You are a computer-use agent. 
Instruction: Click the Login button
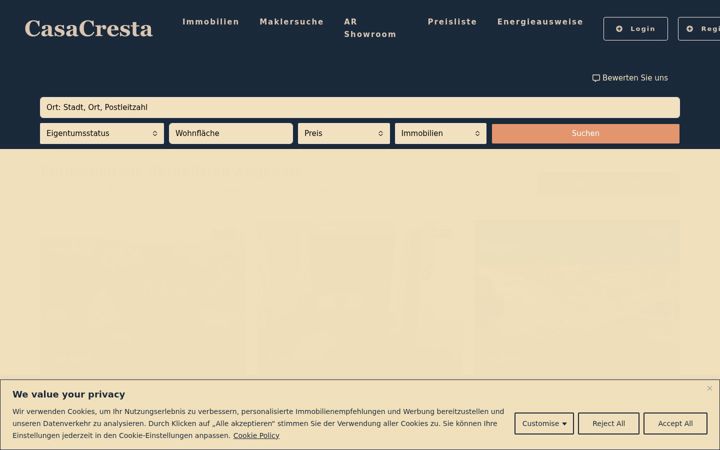(636, 29)
